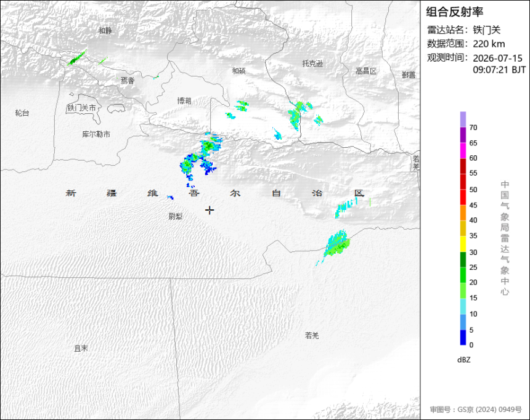Viewport: 530px width, 420px height.
Task: Click the dark blue 0 dBZ swatch
Action: [x=463, y=337]
